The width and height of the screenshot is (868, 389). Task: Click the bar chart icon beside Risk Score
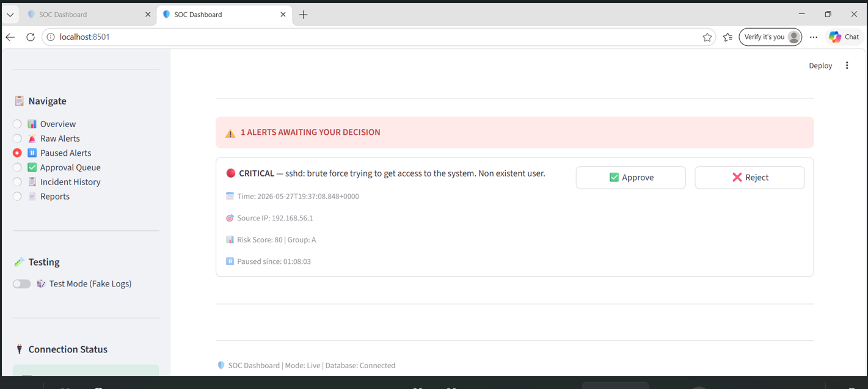230,239
